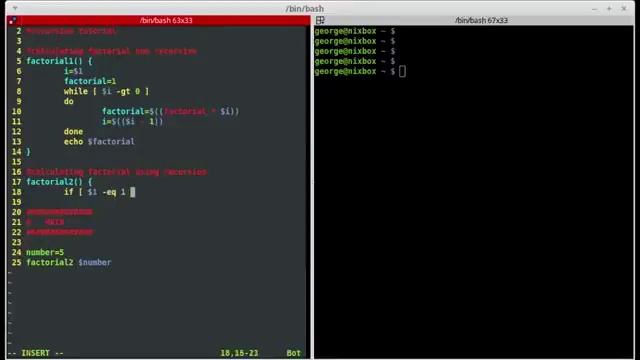Select the /bin/bash 63x33 pane title bar
Screen dimensions: 640x360
coord(166,20)
